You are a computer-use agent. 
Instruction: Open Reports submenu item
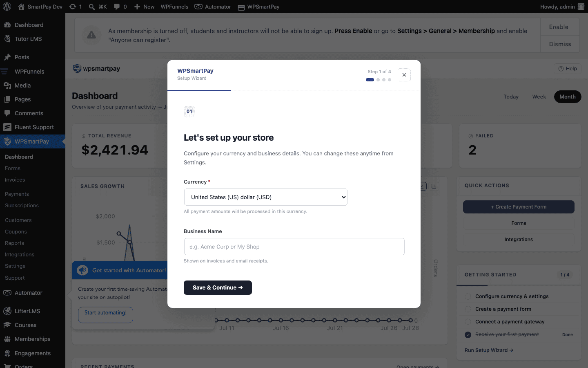point(15,243)
